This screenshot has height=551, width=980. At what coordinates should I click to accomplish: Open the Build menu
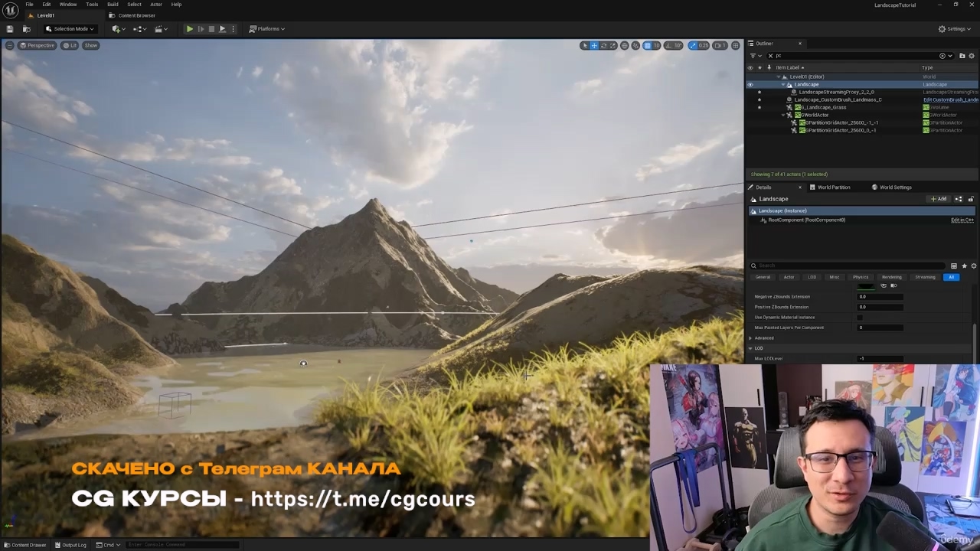(x=113, y=5)
